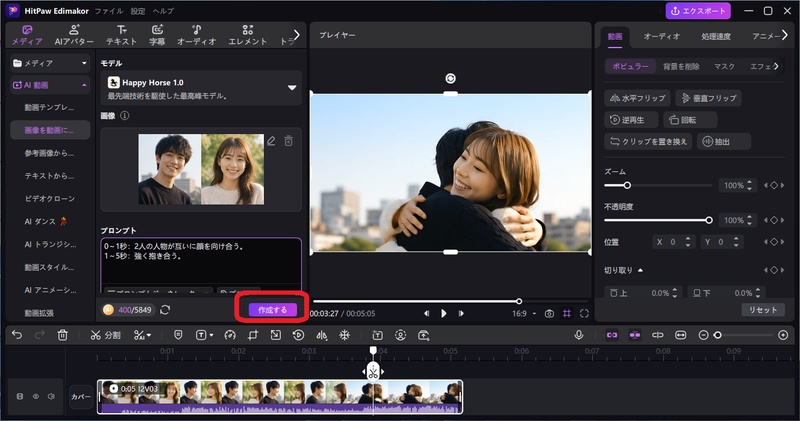Change the 16:9 aspect ratio dropdown
The width and height of the screenshot is (800, 421).
coord(524,313)
